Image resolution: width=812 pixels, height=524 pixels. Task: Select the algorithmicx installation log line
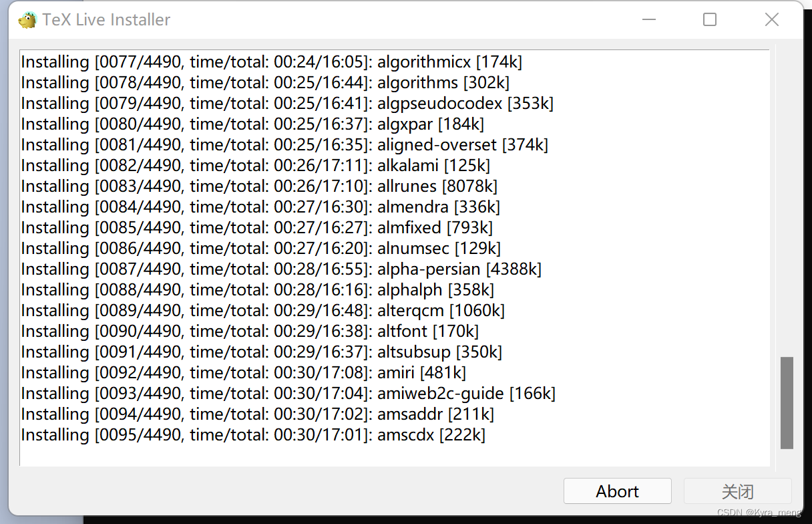pyautogui.click(x=272, y=61)
